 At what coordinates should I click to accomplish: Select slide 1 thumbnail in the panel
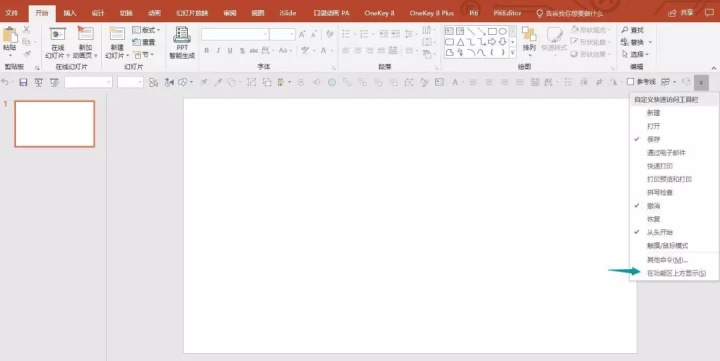coord(55,124)
